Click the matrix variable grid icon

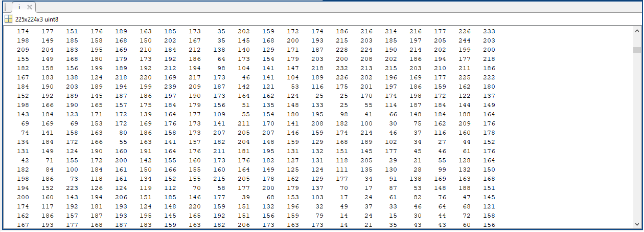[x=8, y=19]
